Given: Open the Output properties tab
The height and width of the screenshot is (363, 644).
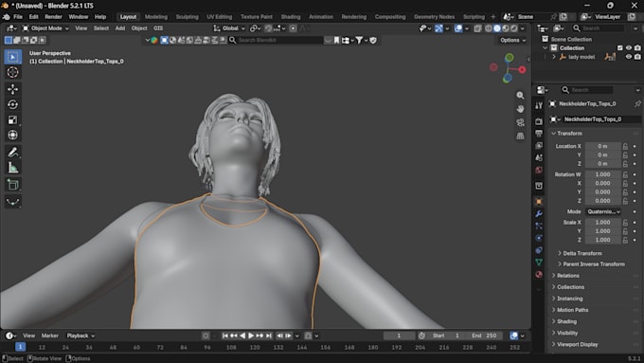Looking at the screenshot, I should click(539, 134).
